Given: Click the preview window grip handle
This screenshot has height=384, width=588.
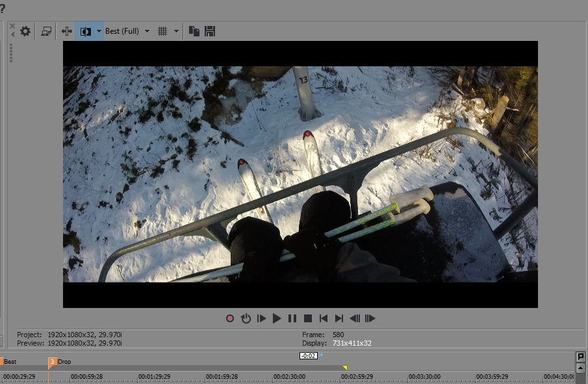Looking at the screenshot, I should pos(11,53).
